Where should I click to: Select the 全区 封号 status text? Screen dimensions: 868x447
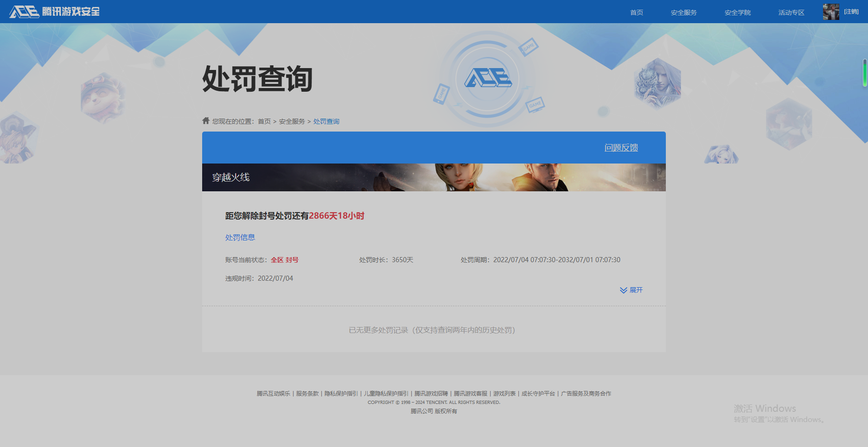point(284,260)
